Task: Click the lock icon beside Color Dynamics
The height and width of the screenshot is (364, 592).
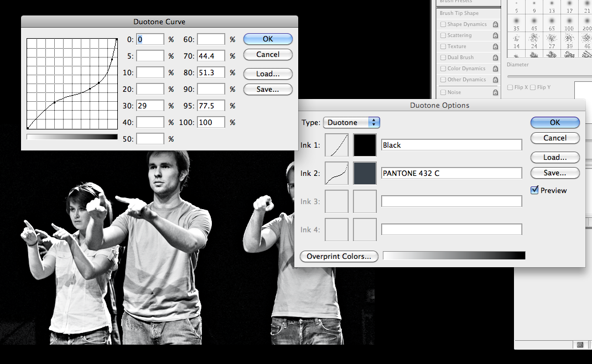Action: point(495,69)
